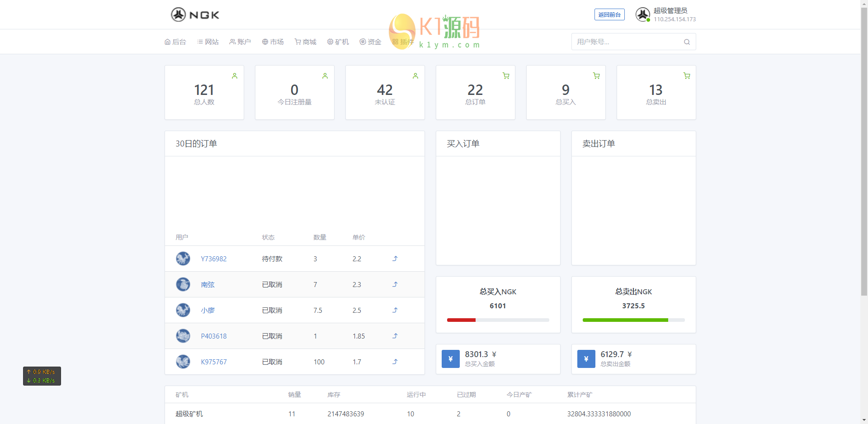Expand the 市场 navigation dropdown
868x424 pixels.
coord(273,42)
